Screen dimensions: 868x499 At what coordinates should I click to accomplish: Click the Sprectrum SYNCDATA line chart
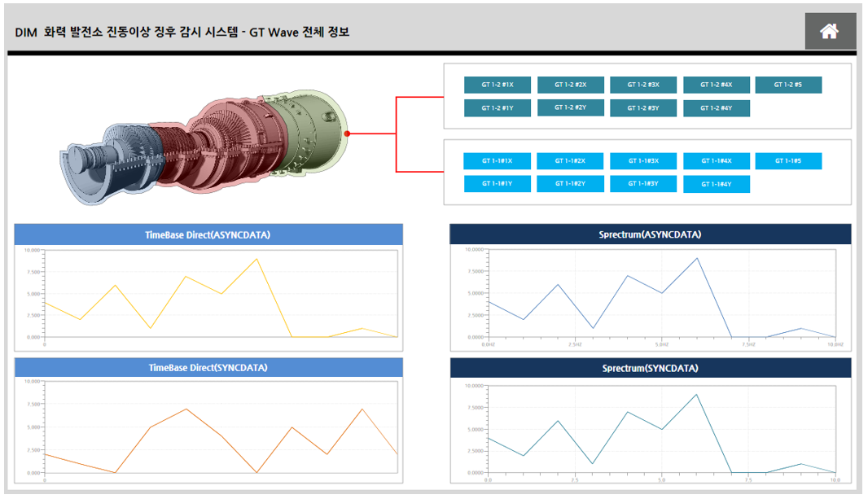click(661, 429)
